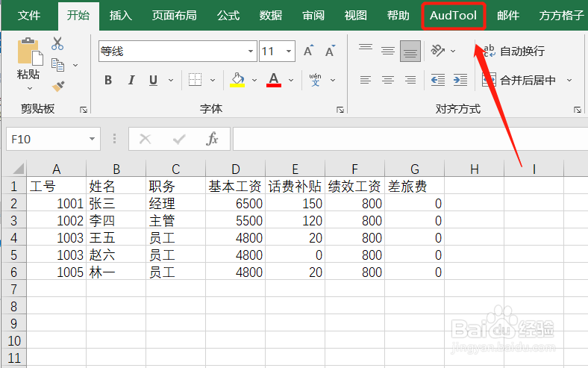The image size is (588, 368).
Task: Increase font size with the larger A
Action: 309,51
